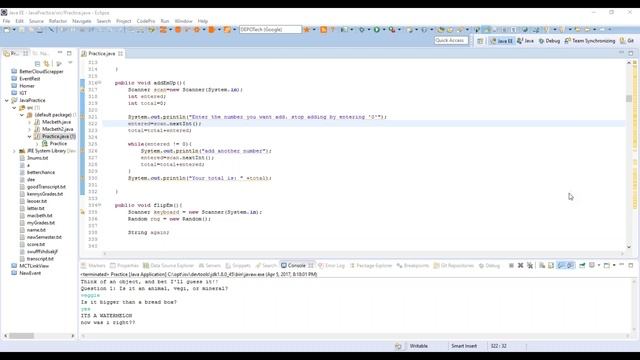640x360 pixels.
Task: Toggle Scroll Lock in Console toolbar
Action: pyautogui.click(x=551, y=265)
